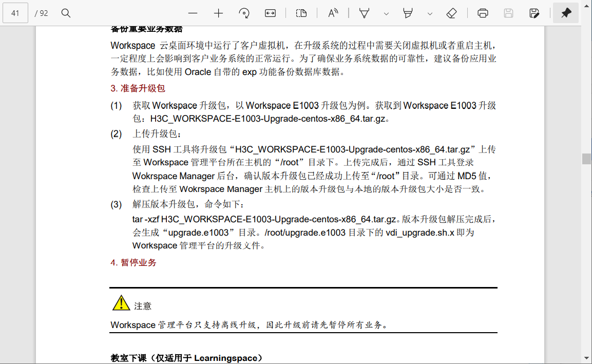592x364 pixels.
Task: Click list item '(2) 上传升级包'
Action: tap(146, 133)
